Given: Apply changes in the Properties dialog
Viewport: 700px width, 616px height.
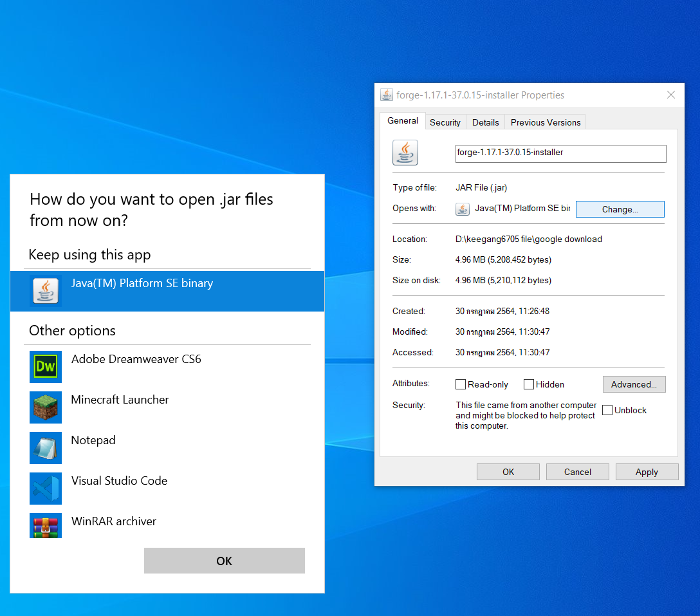Looking at the screenshot, I should click(x=647, y=472).
